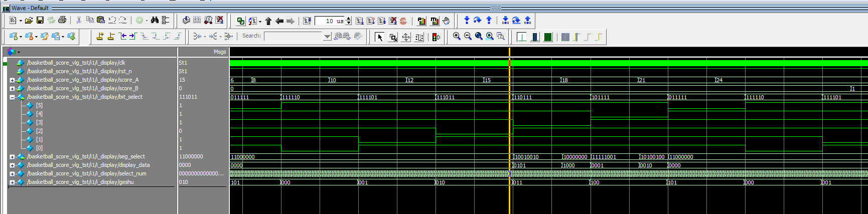The height and width of the screenshot is (214, 868).
Task: Select the clk signal row
Action: coord(90,63)
